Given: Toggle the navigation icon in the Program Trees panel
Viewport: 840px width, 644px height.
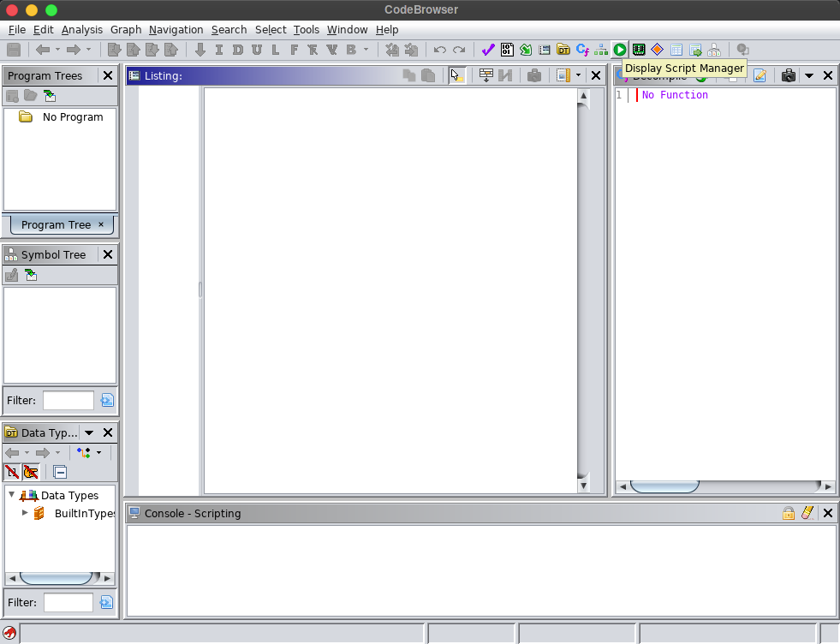Looking at the screenshot, I should [50, 96].
